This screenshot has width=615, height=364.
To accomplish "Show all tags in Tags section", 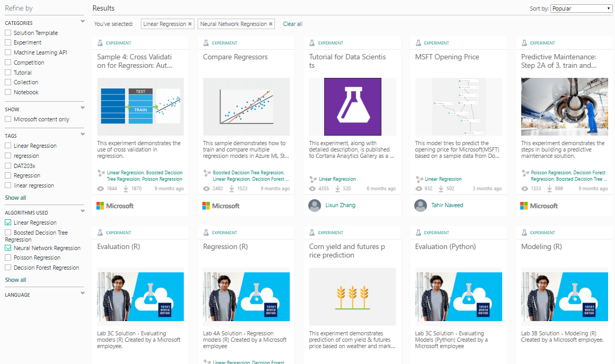I will (x=15, y=198).
